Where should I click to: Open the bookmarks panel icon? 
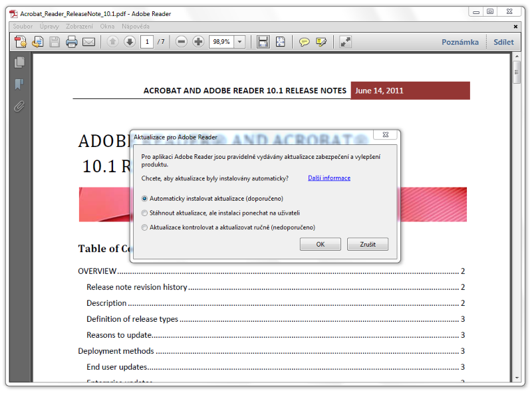19,84
